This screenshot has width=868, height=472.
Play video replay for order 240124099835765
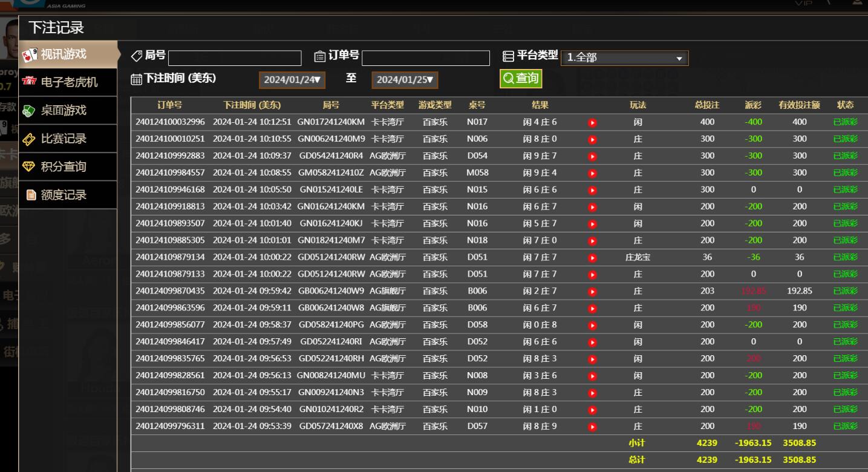tap(592, 359)
